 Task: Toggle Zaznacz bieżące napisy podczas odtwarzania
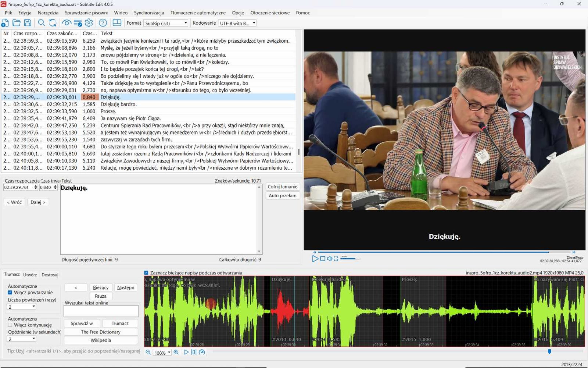tap(146, 273)
